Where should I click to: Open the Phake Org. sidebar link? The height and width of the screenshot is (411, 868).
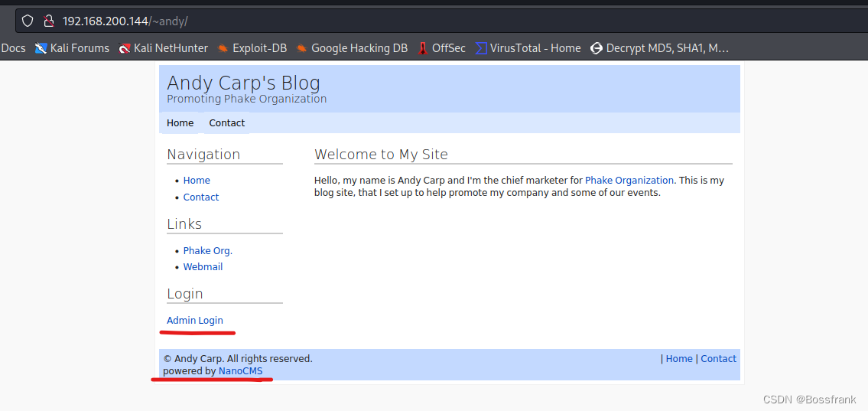tap(208, 251)
